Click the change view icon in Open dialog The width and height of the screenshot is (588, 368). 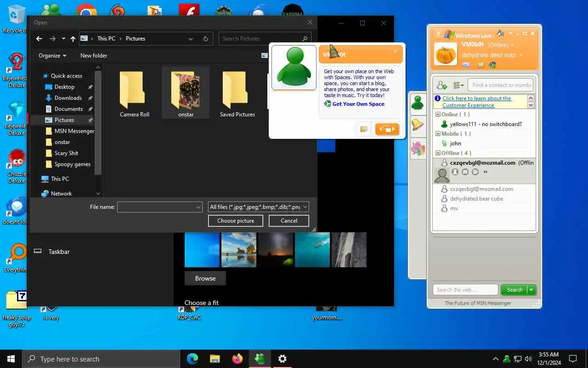click(x=264, y=55)
